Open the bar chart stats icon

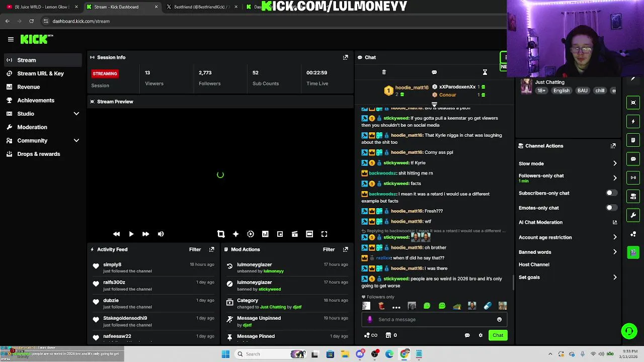(x=265, y=234)
